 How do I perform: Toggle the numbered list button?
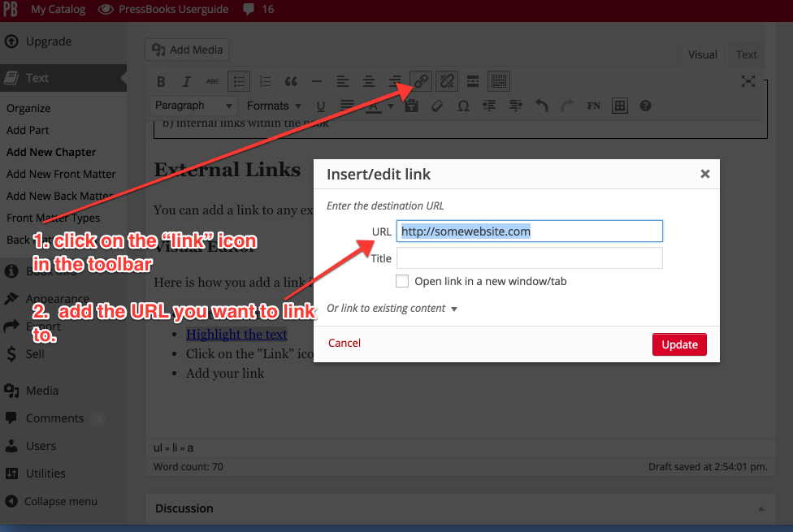(x=265, y=81)
